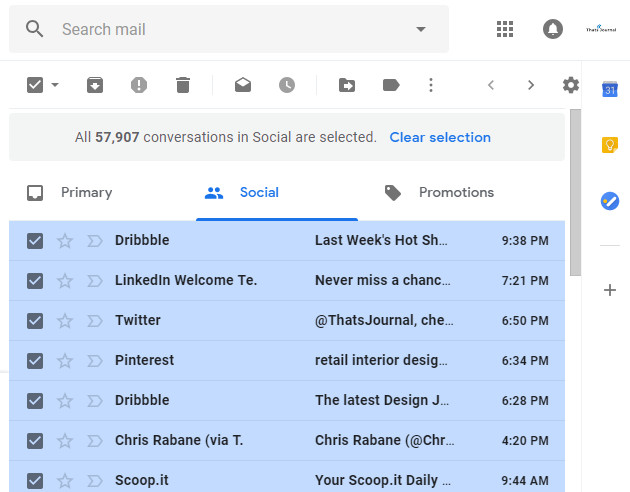Open Google Keep side panel icon
Image resolution: width=630 pixels, height=492 pixels.
tap(610, 145)
